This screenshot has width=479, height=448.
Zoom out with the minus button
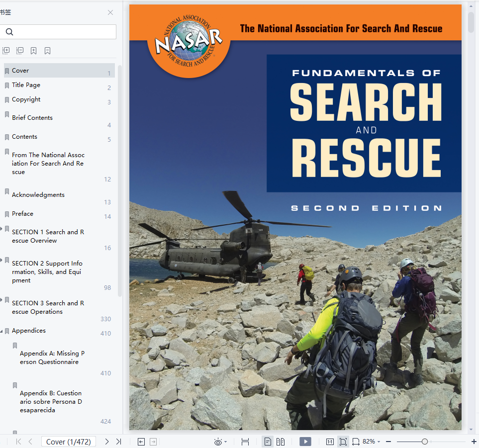[388, 442]
